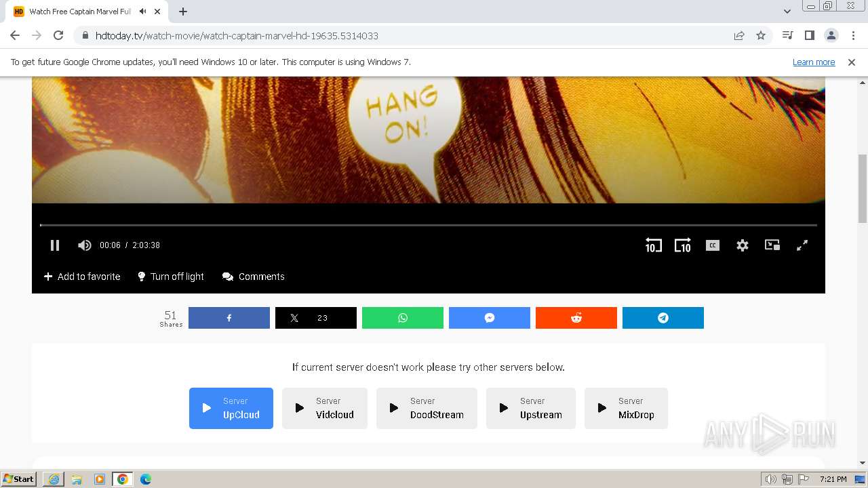Open system tray volume icon
This screenshot has width=868, height=488.
[x=771, y=479]
